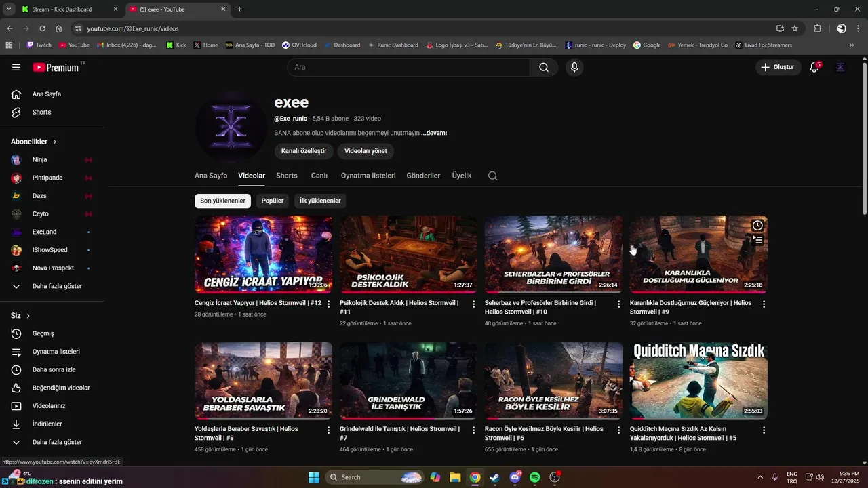Click Watch later clock on Karanlıkla thumbnail
Image resolution: width=868 pixels, height=488 pixels.
pyautogui.click(x=757, y=226)
